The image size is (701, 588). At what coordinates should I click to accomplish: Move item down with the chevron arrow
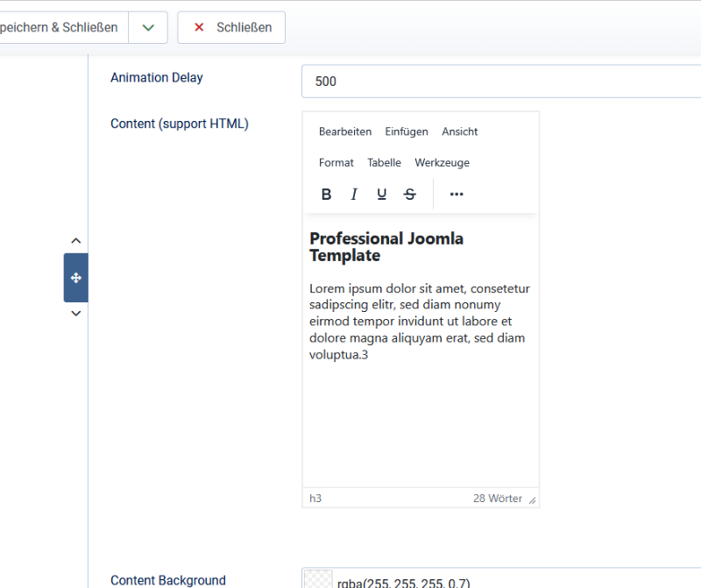point(76,314)
